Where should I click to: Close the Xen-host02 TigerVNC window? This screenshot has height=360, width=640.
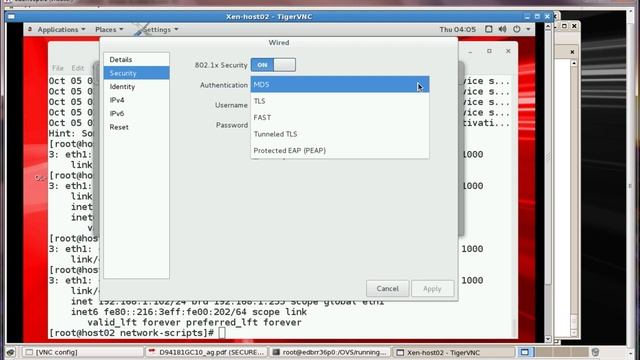pos(547,17)
